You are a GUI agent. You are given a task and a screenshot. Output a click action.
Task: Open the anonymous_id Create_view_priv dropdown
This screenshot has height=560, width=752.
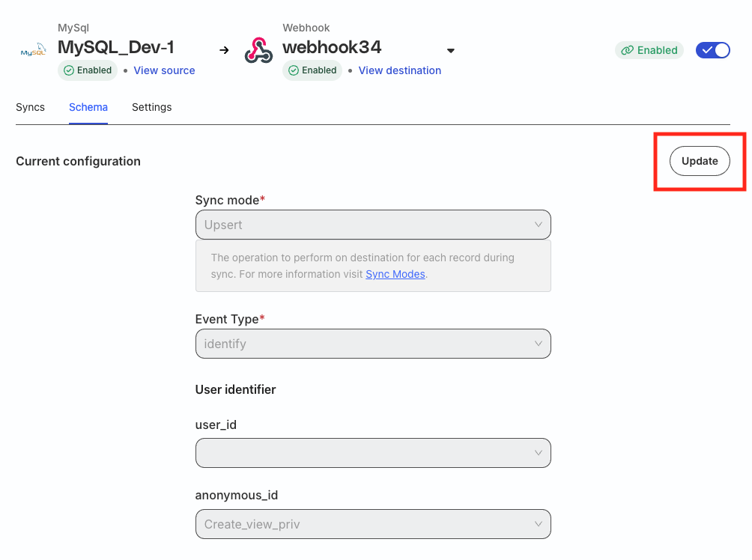(373, 524)
